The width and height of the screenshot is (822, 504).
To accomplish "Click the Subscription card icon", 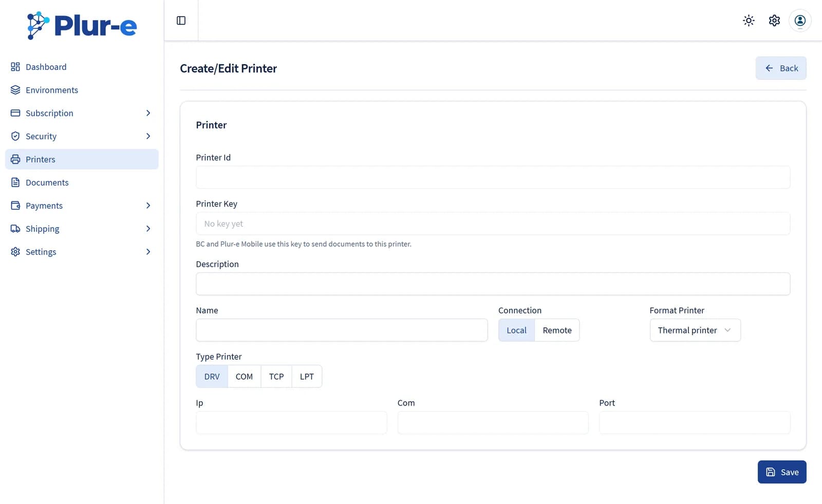I will 15,113.
